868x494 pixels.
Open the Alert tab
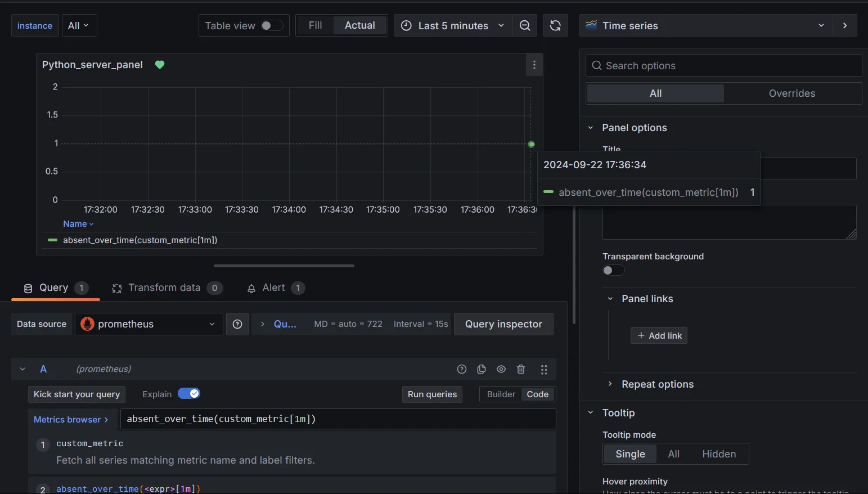tap(275, 288)
